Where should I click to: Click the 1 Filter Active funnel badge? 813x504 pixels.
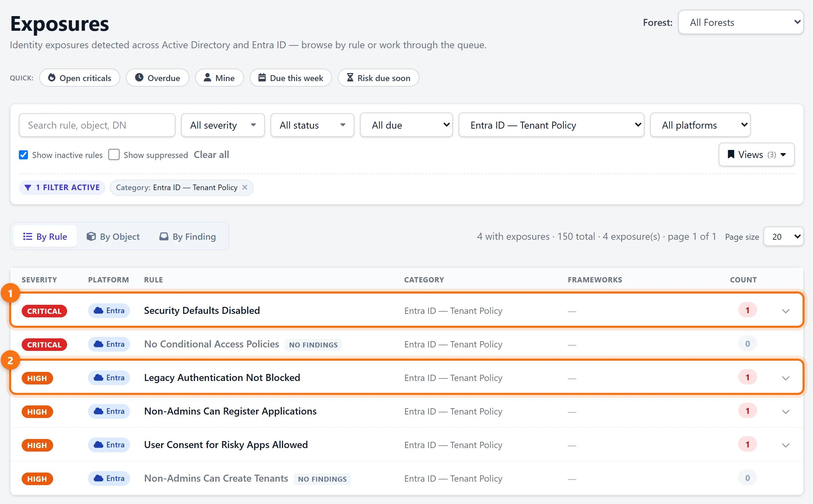(x=62, y=187)
